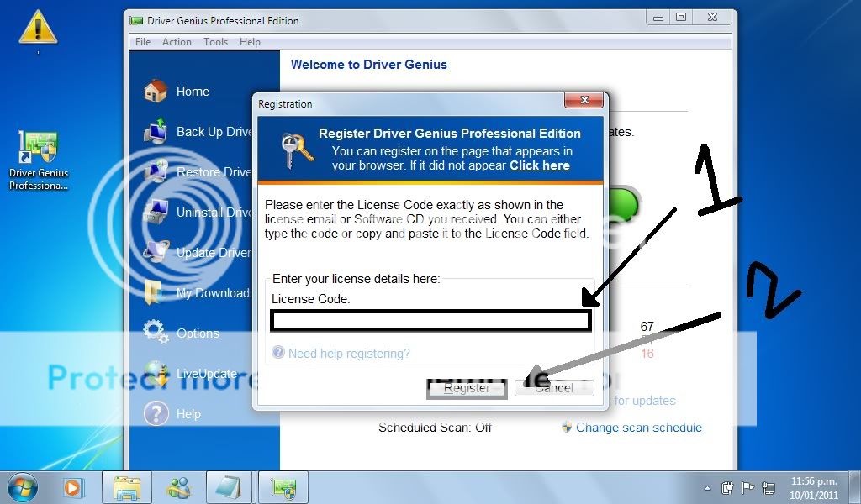Click "Register Driver Genius Professional Edition" banner heading
Screen dimensions: 861x504
click(450, 134)
